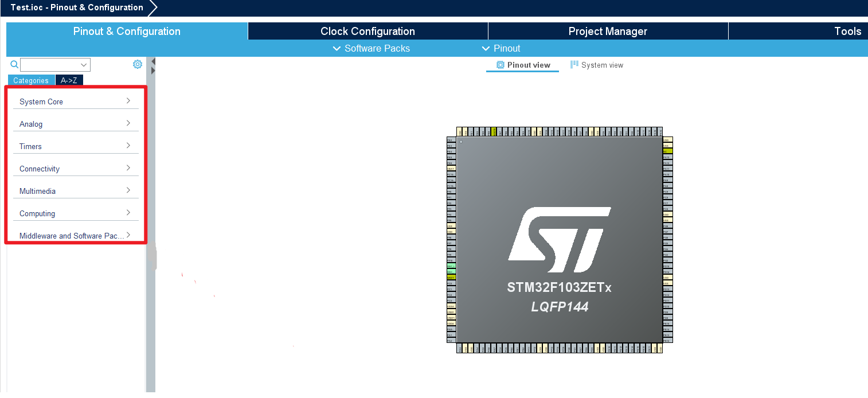Click the STM32F103ZETx chip name text
Viewport: 868px width, 398px height.
(559, 287)
